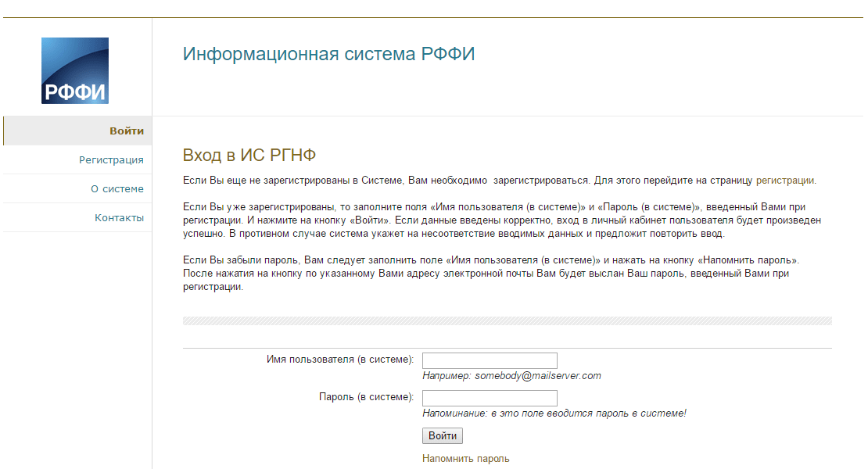Viewport: 868px width, 469px height.
Task: Select Контакты in the sidebar menu
Action: click(77, 217)
